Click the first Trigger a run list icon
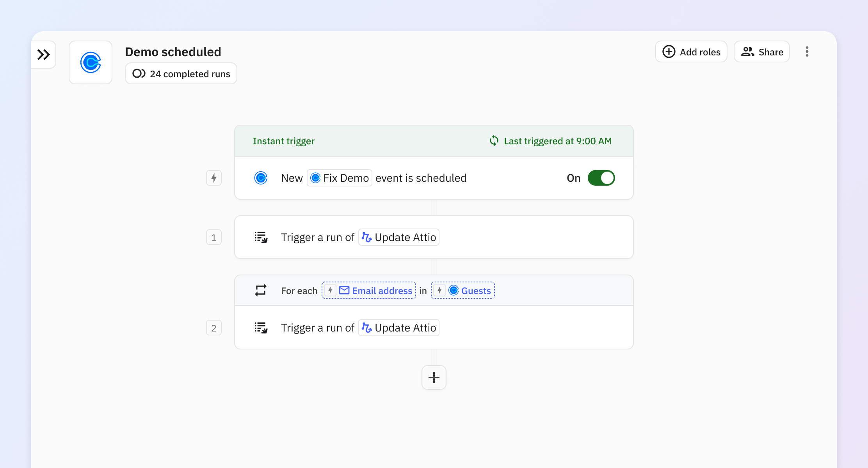The image size is (868, 468). pos(261,237)
